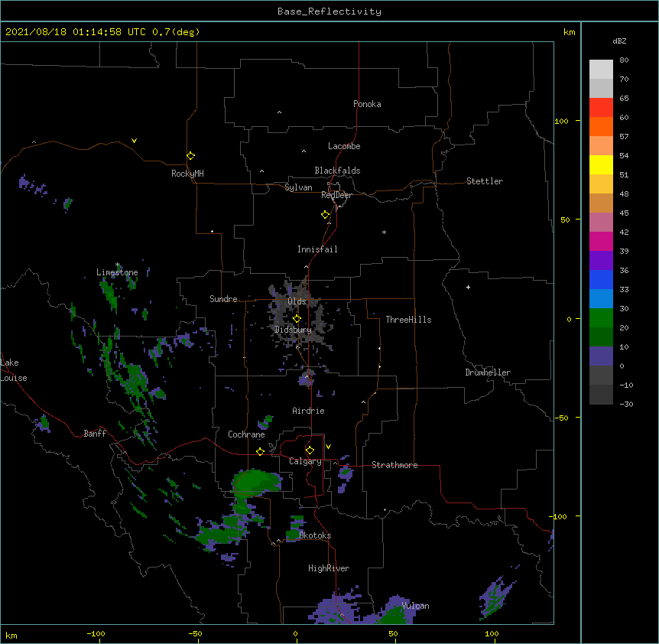Click the Banff town label
Image resolution: width=659 pixels, height=644 pixels.
pos(95,434)
